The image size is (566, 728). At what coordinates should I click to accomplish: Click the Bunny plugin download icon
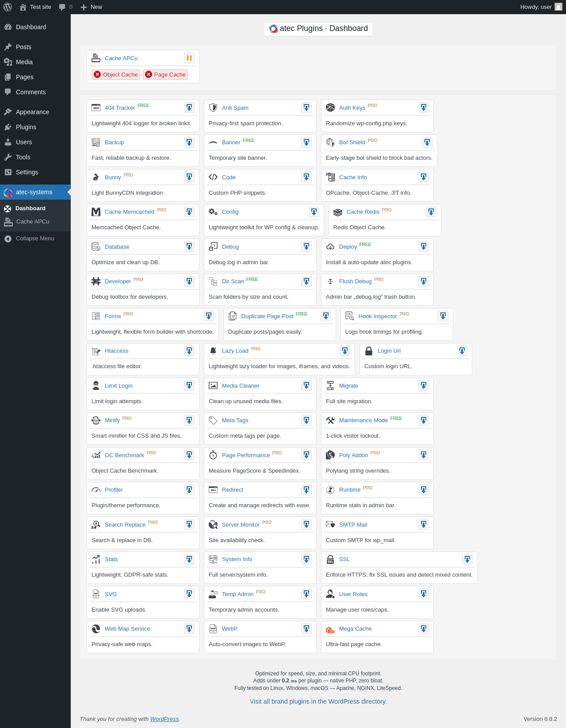(x=189, y=177)
